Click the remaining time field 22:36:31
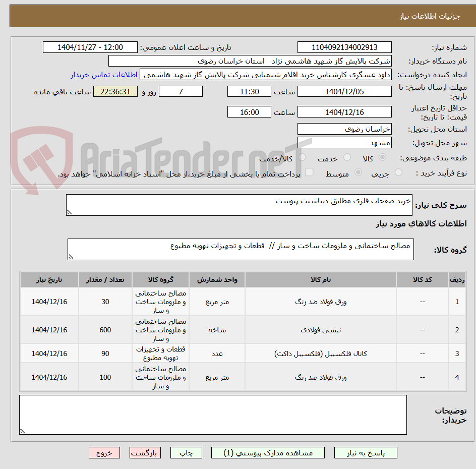476x469 pixels. pyautogui.click(x=115, y=91)
